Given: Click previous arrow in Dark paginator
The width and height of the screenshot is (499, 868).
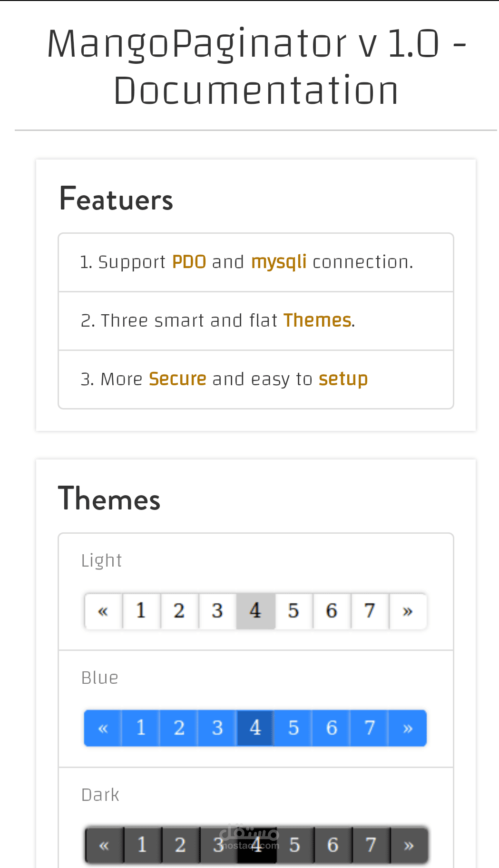Looking at the screenshot, I should coord(104,845).
